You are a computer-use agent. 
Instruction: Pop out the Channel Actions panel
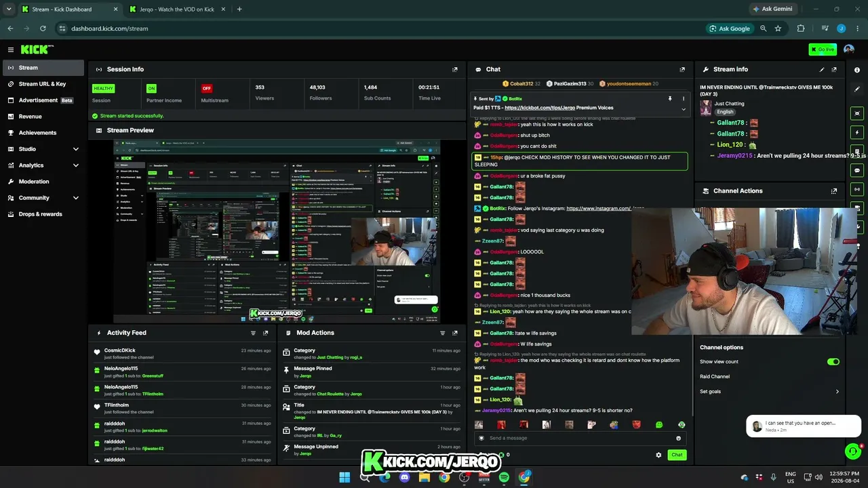(834, 191)
